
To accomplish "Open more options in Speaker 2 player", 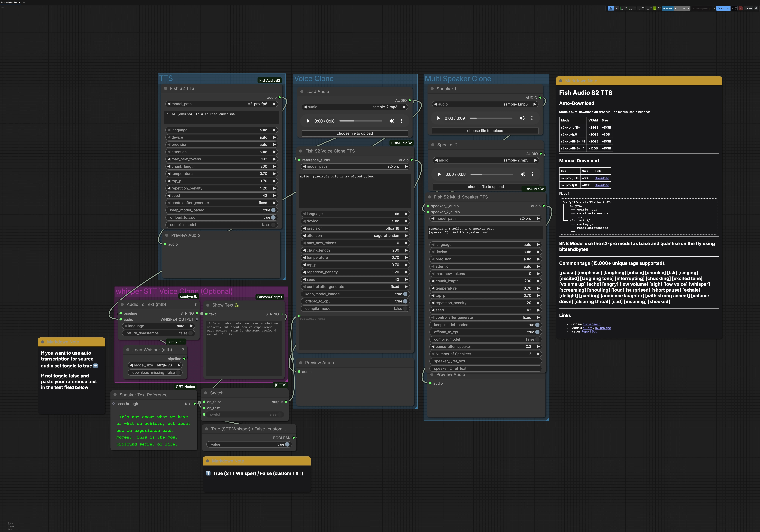I will tap(533, 174).
